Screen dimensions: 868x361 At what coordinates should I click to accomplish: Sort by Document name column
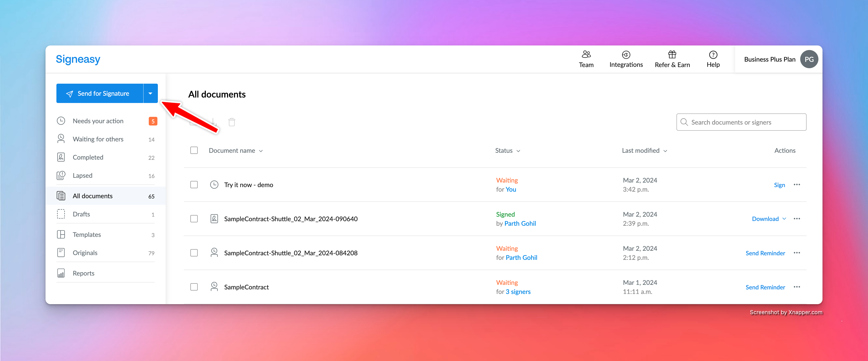235,150
